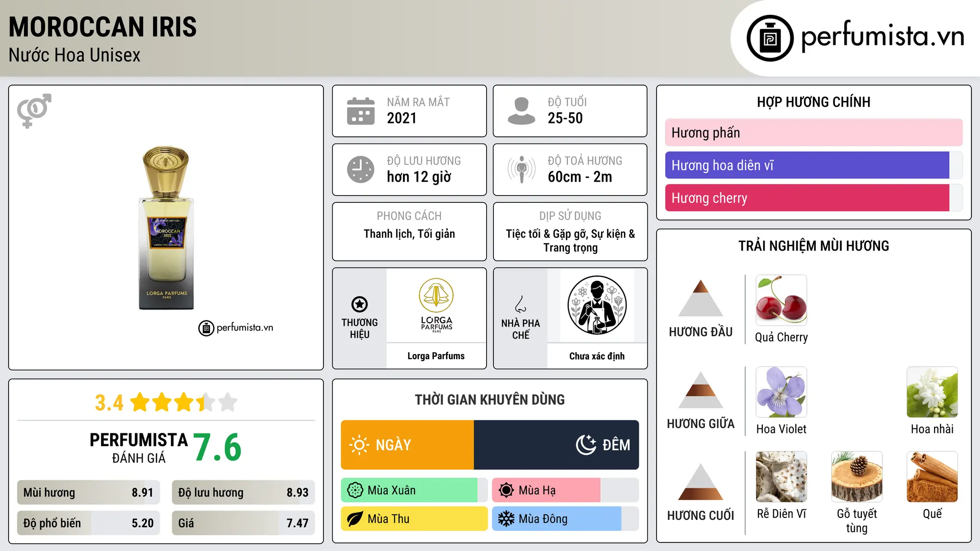Click the Hương cuối pyramid icon
The width and height of the screenshot is (980, 551).
(x=701, y=482)
